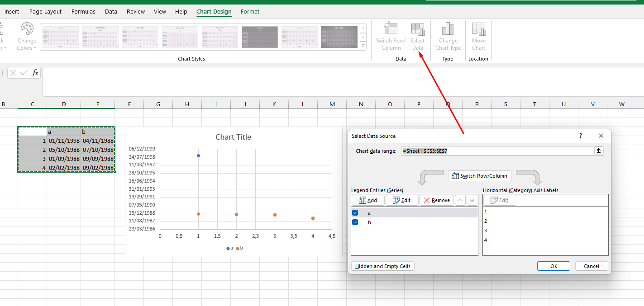644x306 pixels.
Task: Switch to the Review tab
Action: [x=136, y=12]
